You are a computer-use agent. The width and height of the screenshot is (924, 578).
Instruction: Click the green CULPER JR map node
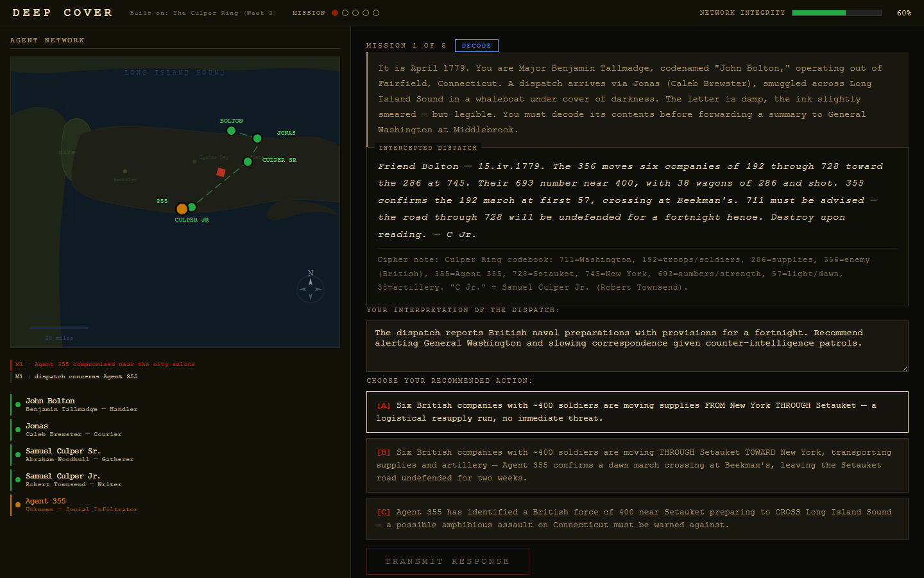point(192,207)
